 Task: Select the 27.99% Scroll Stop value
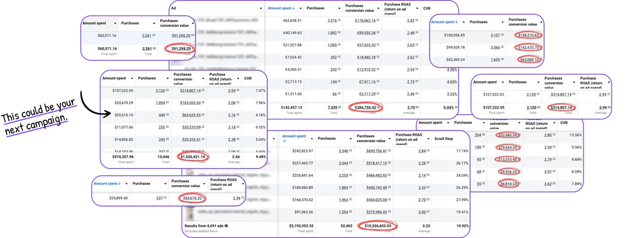pyautogui.click(x=462, y=200)
